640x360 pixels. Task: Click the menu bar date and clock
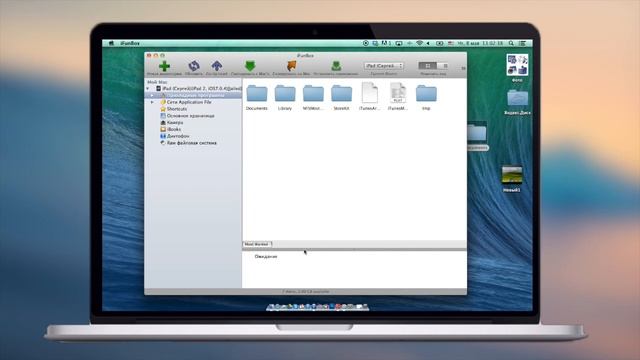click(480, 43)
